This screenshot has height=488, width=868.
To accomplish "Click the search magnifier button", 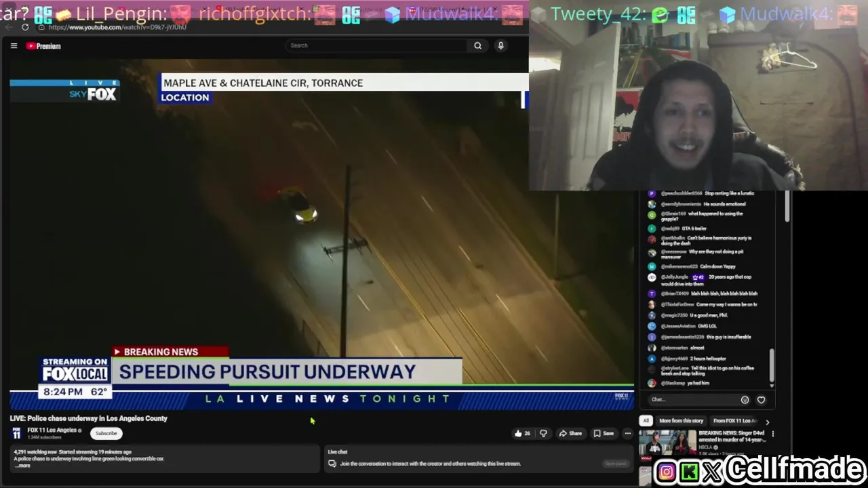I will pyautogui.click(x=477, y=45).
